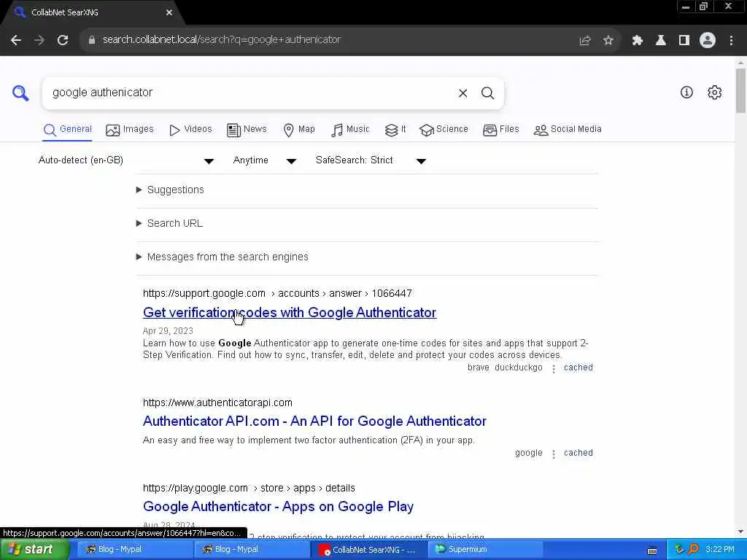Open Get verification codes with Google Authenticator
Screen dimensions: 747x560
[x=289, y=313]
